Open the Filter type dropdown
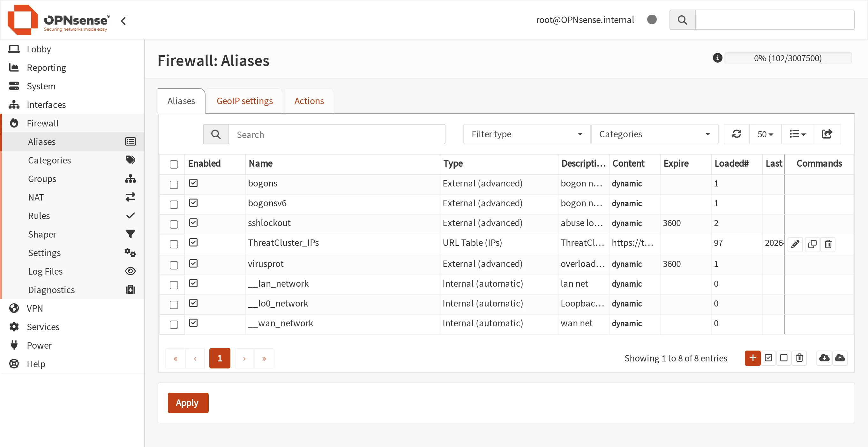Image resolution: width=868 pixels, height=447 pixels. click(527, 134)
